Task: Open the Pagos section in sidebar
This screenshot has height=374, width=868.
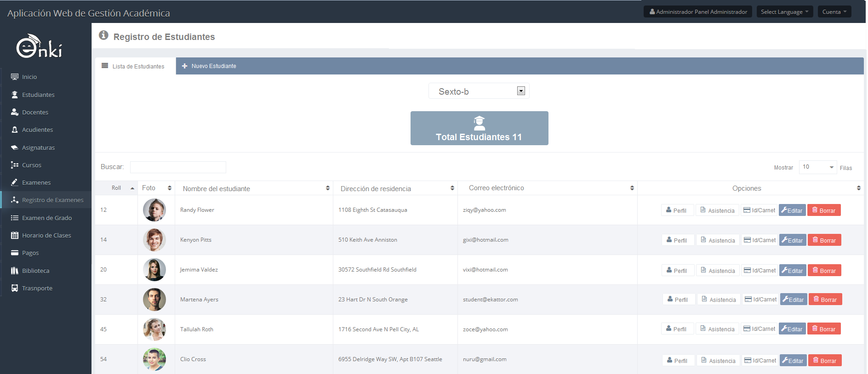Action: (30, 253)
